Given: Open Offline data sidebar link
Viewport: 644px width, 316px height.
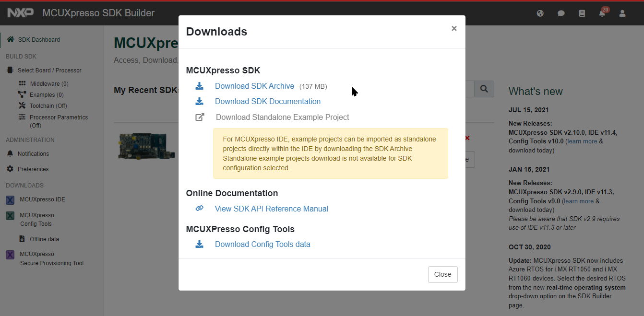Looking at the screenshot, I should point(44,239).
